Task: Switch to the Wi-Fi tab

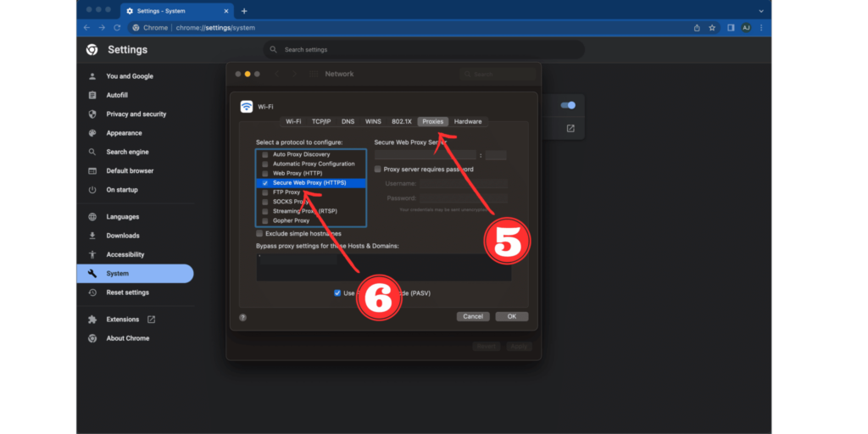Action: 293,121
